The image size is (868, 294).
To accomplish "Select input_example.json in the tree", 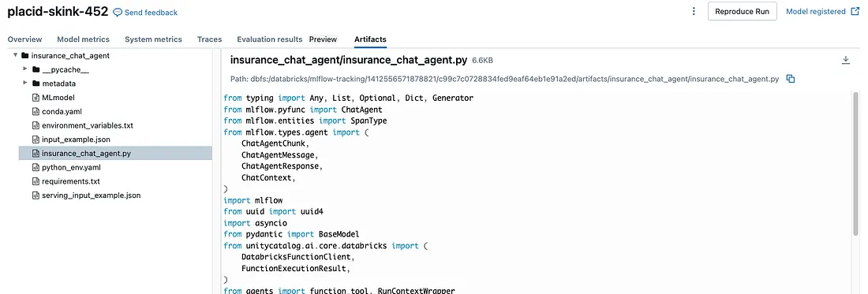I will 75,140.
